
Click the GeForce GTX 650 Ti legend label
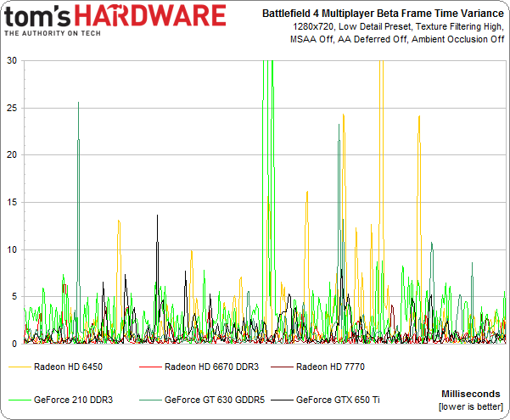338,400
